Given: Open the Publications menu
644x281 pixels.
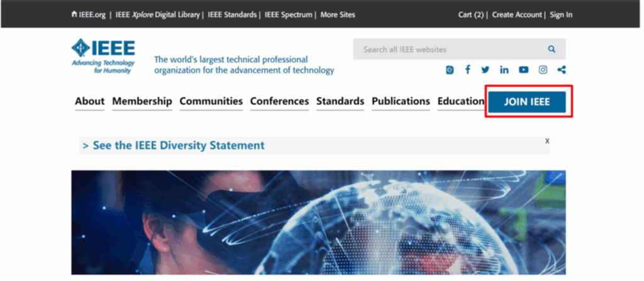Looking at the screenshot, I should [401, 101].
